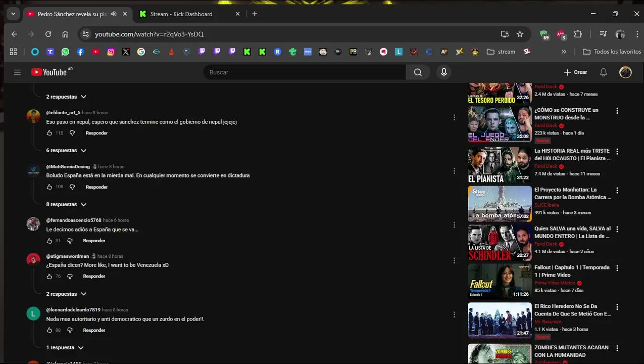Open YouTube notifications bell
Viewport: 644px width, 364px height.
603,72
